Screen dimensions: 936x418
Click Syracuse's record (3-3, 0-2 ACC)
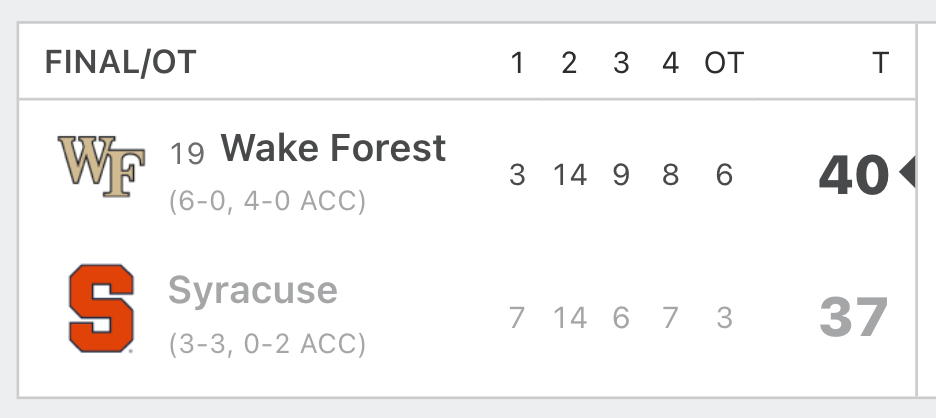tap(267, 344)
